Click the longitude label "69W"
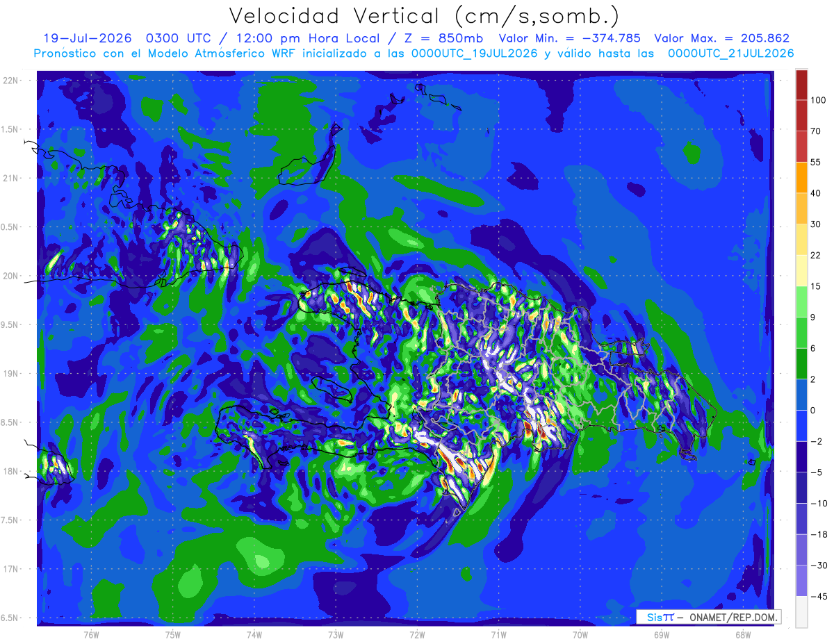 coord(661,635)
